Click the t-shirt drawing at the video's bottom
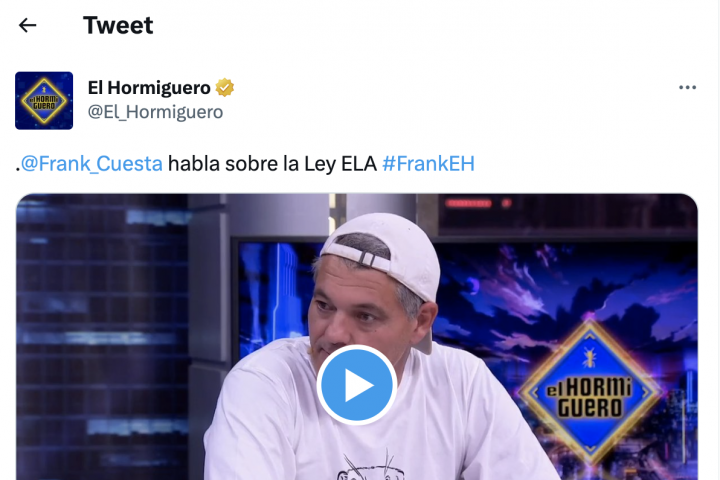 pos(371,465)
